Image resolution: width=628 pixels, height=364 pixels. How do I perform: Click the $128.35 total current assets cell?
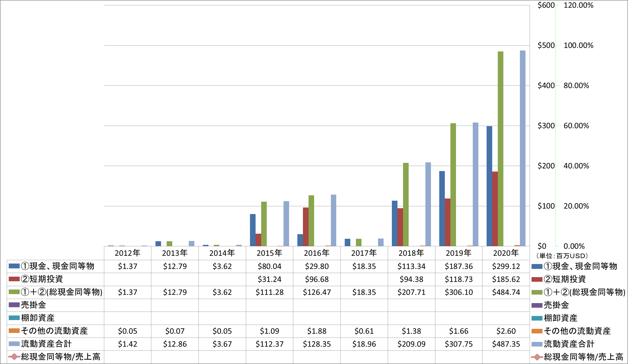tap(317, 344)
